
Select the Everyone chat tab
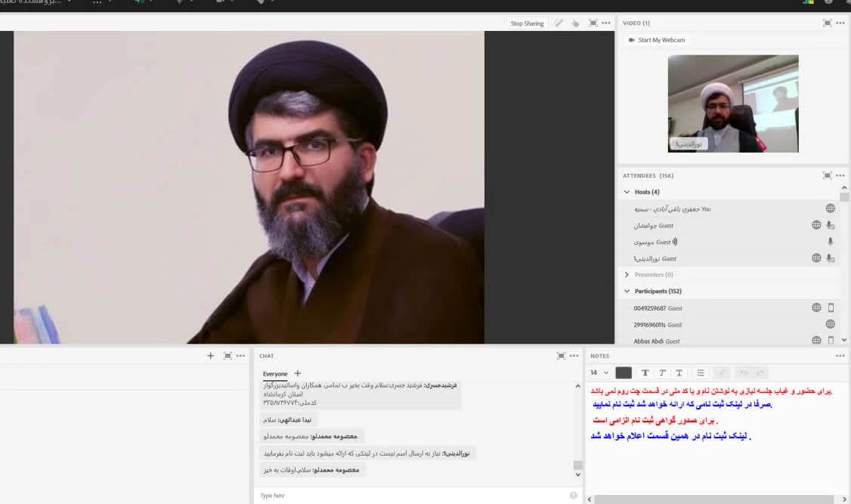click(x=275, y=374)
